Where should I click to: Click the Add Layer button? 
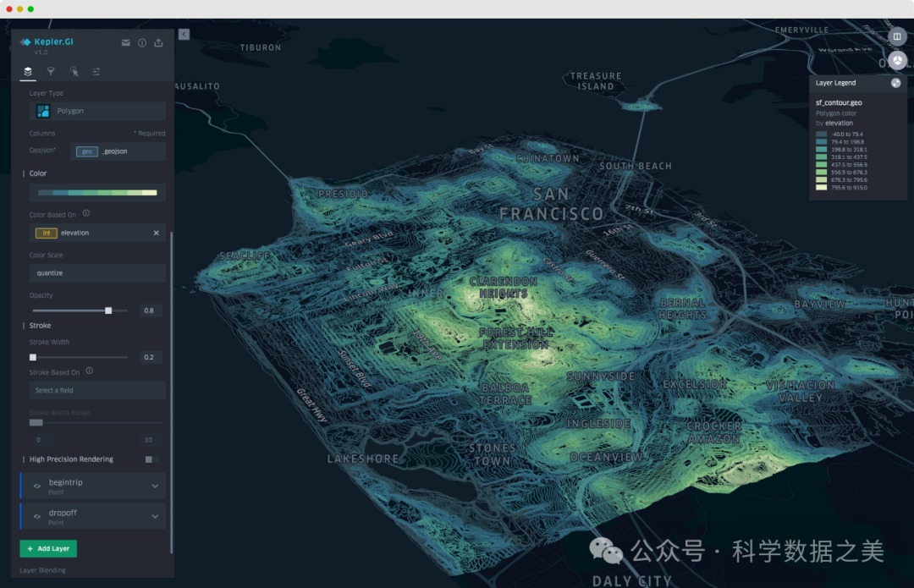[x=48, y=548]
